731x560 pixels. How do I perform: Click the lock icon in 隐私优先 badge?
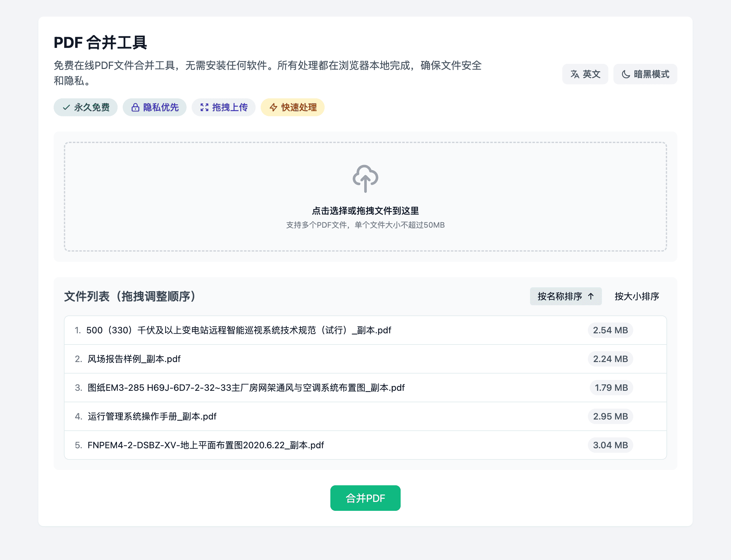coord(135,107)
